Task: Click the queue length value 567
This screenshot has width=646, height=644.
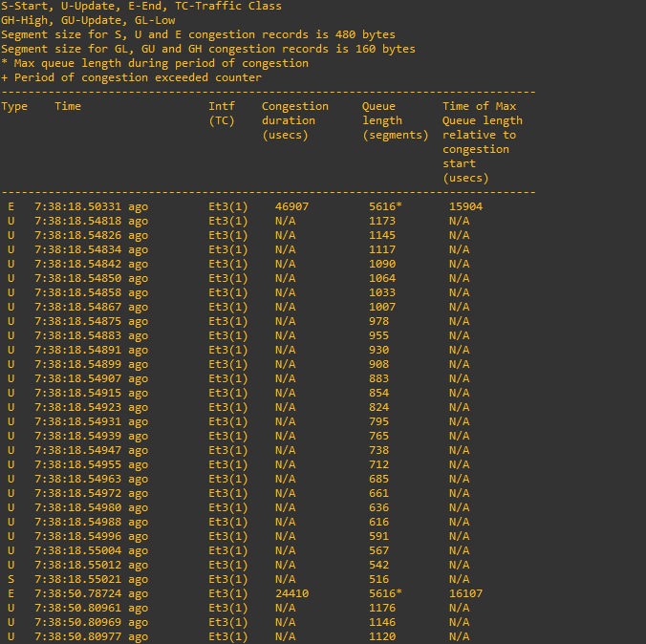Action: [x=378, y=550]
